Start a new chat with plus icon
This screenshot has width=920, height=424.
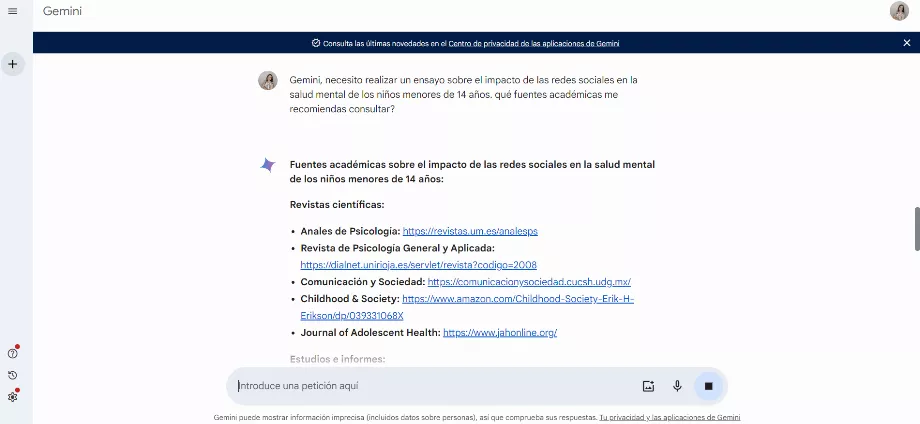[x=12, y=64]
